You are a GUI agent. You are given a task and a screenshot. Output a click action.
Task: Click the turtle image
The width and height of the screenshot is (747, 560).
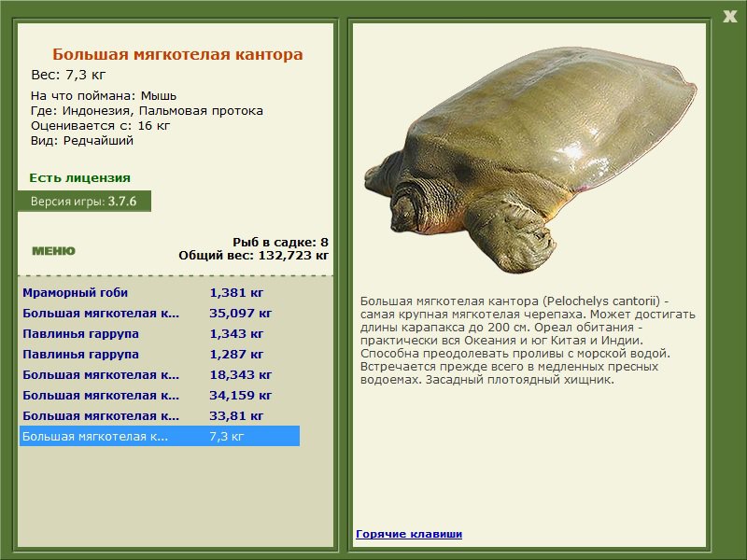point(530,160)
